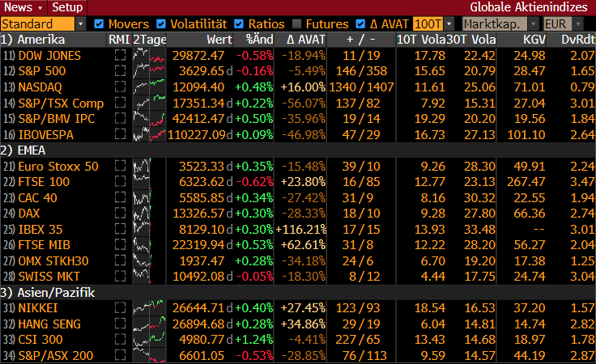Open the HANG SENG sparkline chart
The height and width of the screenshot is (364, 596).
[149, 324]
